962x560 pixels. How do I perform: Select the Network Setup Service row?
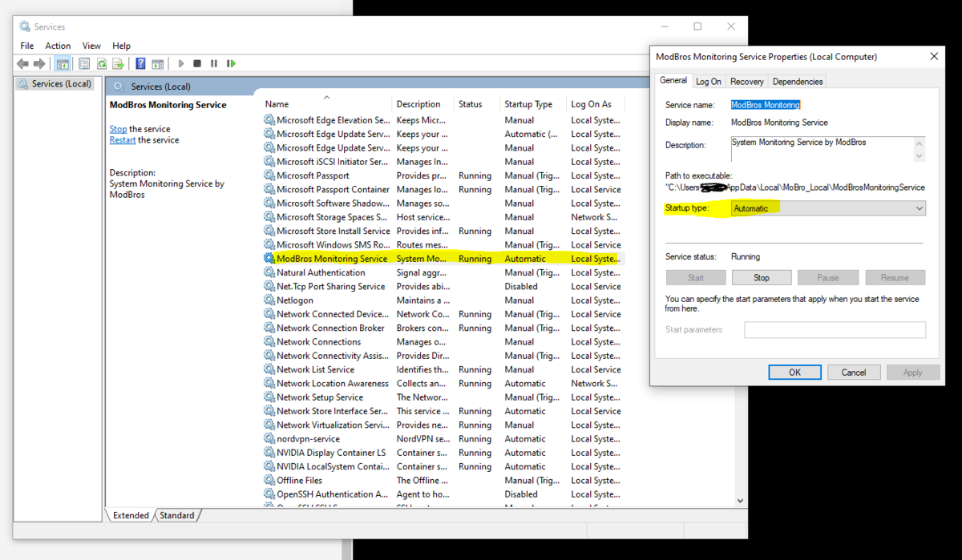[443, 397]
